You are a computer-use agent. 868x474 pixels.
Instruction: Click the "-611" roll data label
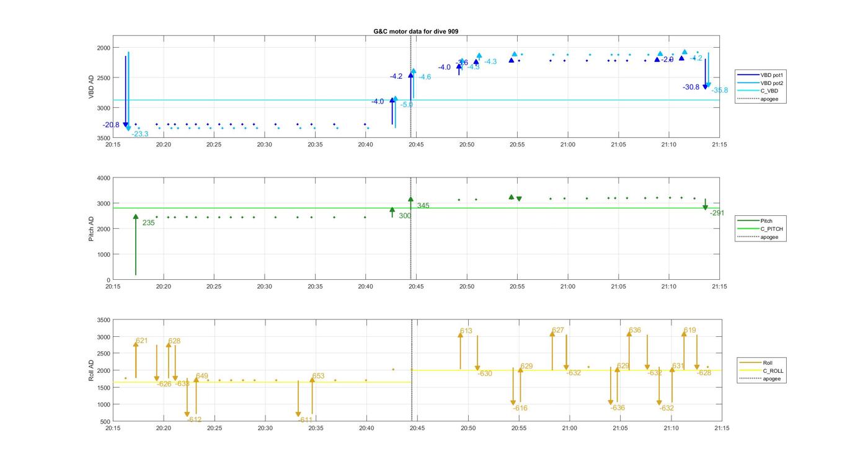tap(306, 420)
